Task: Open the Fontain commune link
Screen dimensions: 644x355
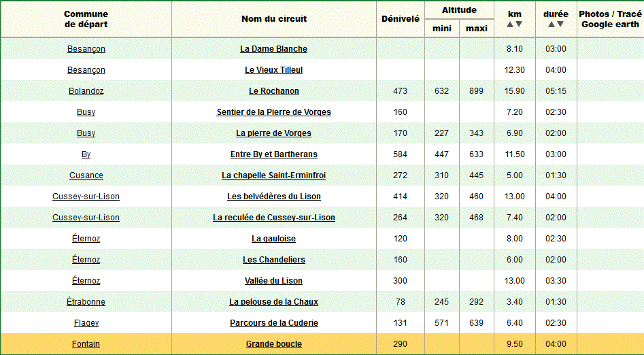Action: [x=86, y=344]
